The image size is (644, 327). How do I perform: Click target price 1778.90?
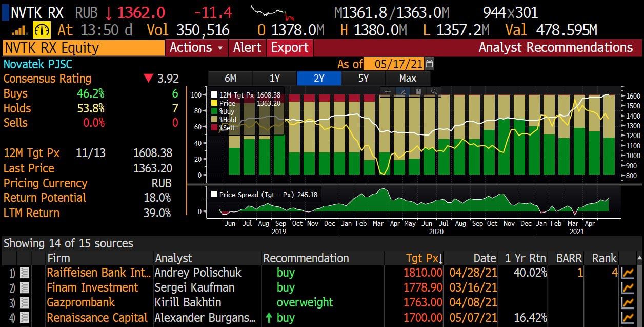423,287
